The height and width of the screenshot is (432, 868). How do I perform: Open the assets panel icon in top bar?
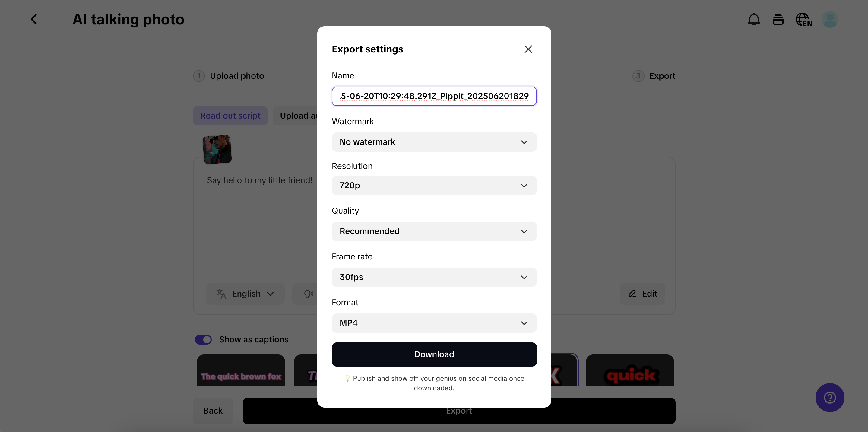(778, 19)
